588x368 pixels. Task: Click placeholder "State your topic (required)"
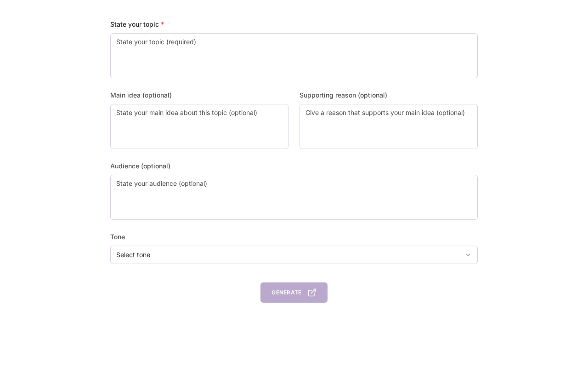[156, 42]
